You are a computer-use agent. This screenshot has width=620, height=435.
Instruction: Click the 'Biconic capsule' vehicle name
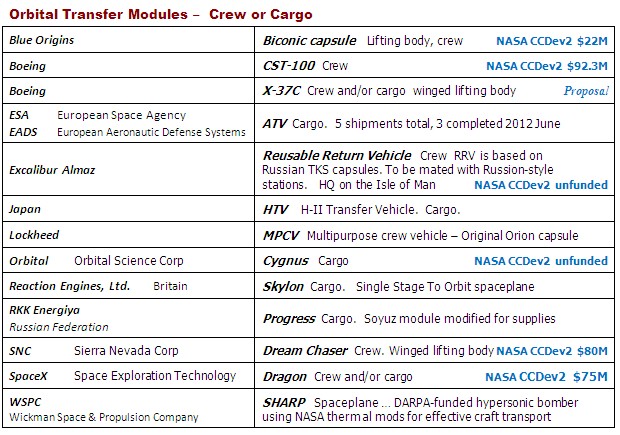[309, 41]
